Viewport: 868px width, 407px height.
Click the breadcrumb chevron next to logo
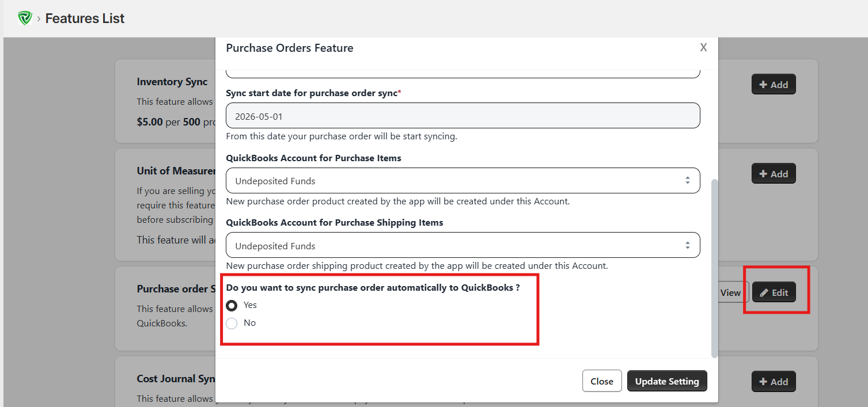[39, 19]
